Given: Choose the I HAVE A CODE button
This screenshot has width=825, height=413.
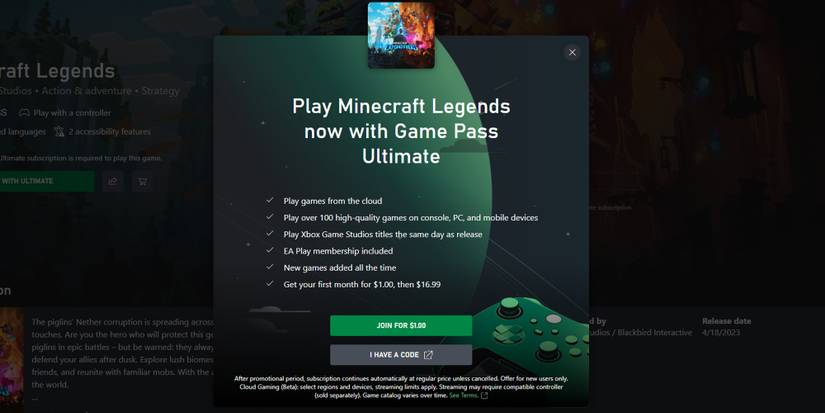Looking at the screenshot, I should point(401,355).
